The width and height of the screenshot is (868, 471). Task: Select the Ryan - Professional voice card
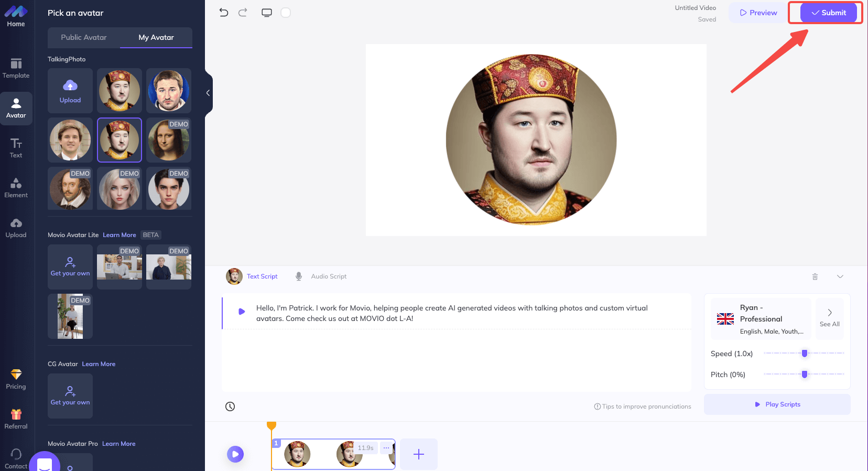(x=761, y=318)
